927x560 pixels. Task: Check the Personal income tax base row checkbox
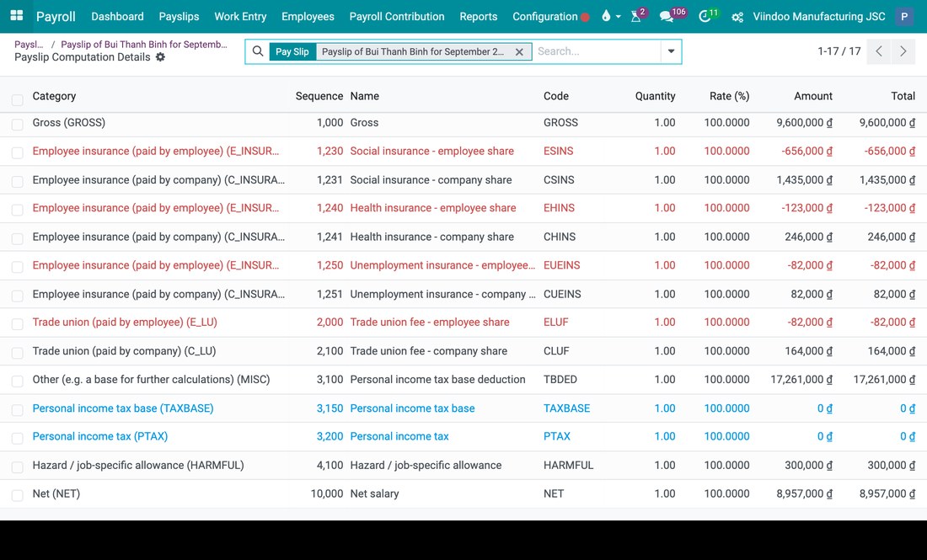click(x=17, y=410)
